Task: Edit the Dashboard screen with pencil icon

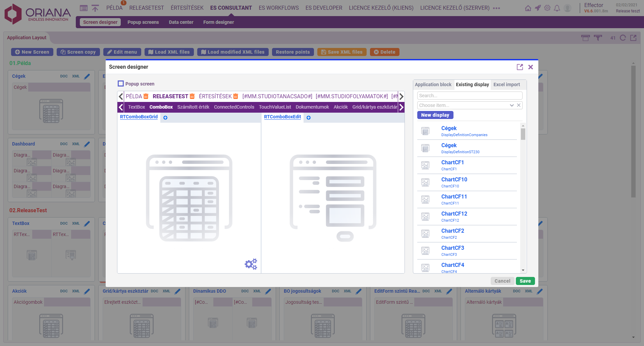Action: click(87, 144)
